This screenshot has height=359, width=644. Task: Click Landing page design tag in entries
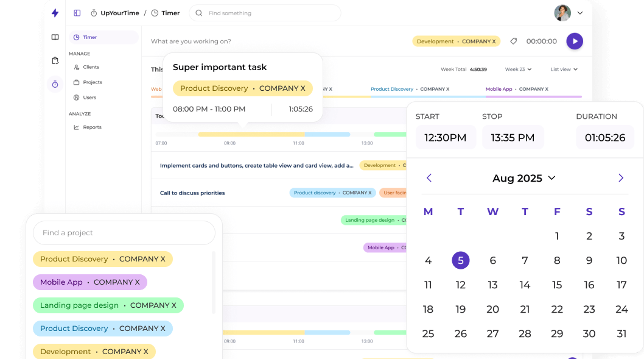(374, 221)
